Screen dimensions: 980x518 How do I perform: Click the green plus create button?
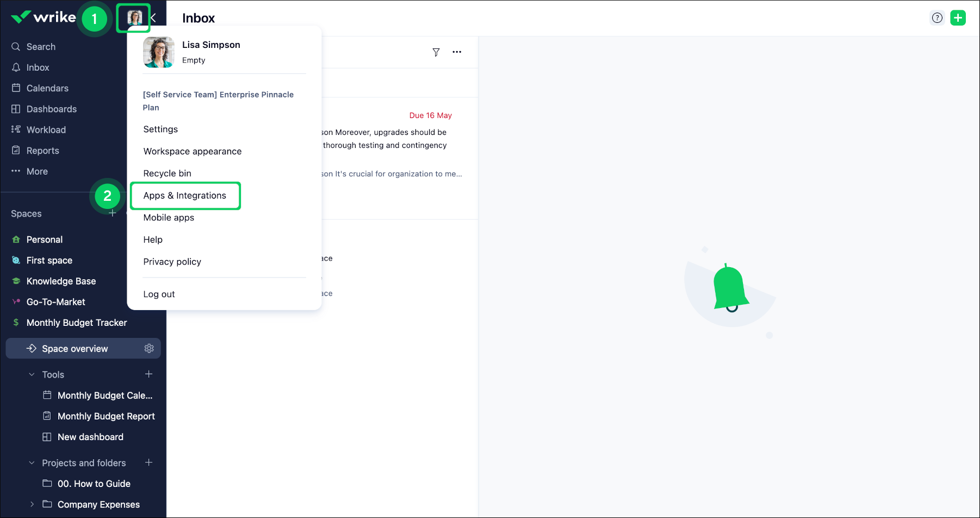coord(958,17)
